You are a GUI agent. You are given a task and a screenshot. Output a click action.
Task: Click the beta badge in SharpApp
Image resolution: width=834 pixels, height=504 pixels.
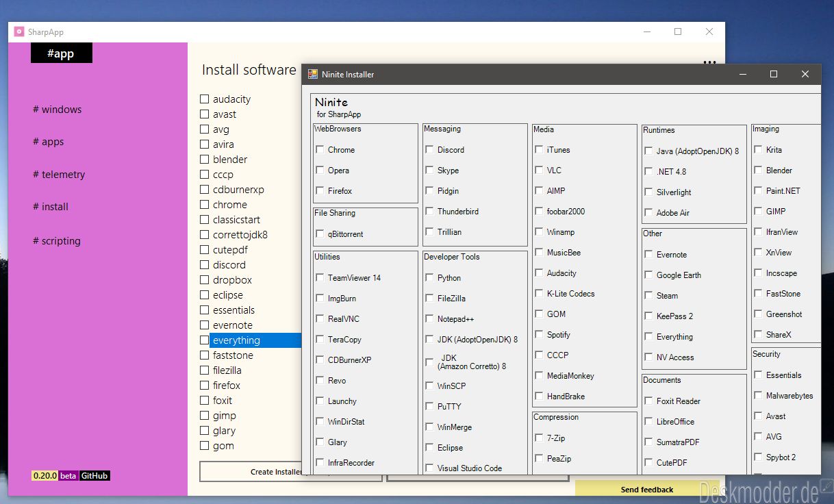[68, 475]
